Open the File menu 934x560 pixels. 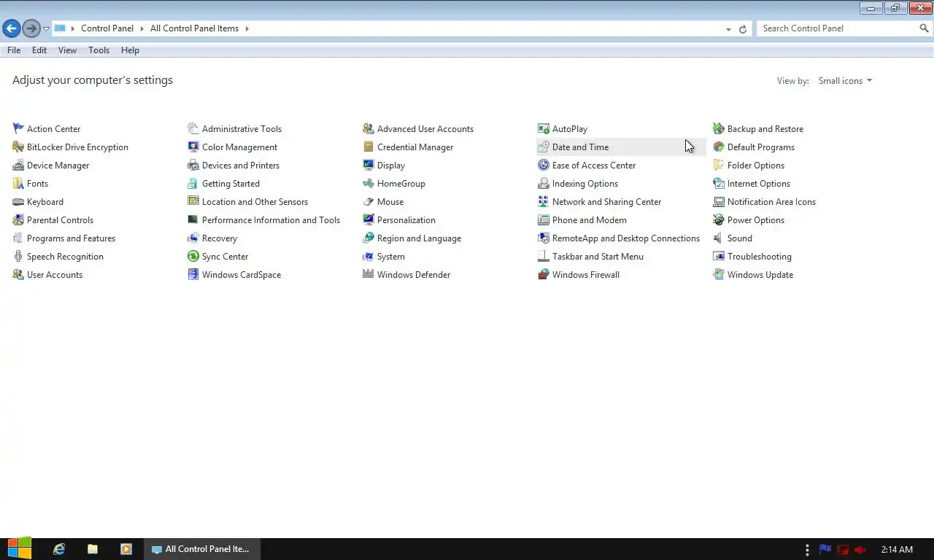pos(14,50)
